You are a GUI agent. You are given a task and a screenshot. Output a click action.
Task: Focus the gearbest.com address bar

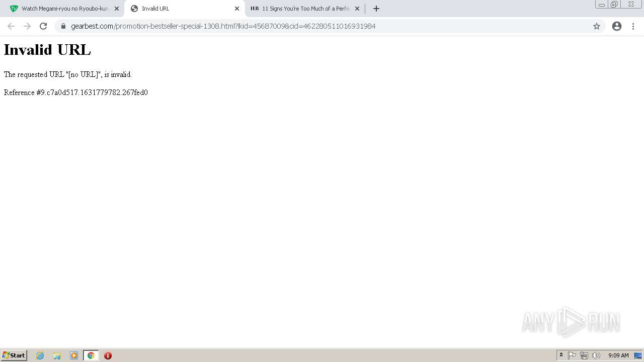tap(330, 26)
